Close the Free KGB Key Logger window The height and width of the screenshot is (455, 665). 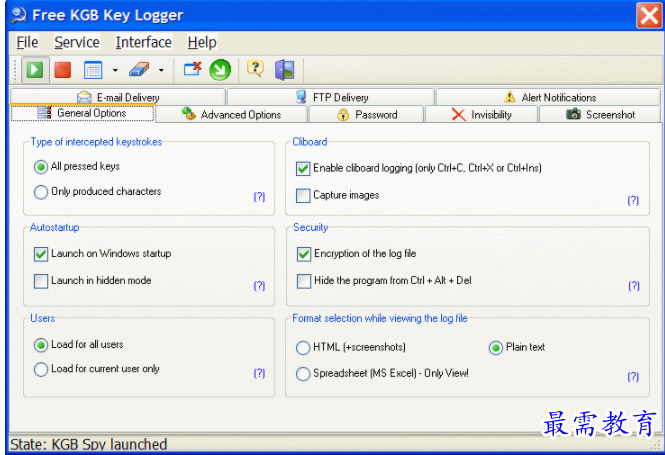[649, 15]
